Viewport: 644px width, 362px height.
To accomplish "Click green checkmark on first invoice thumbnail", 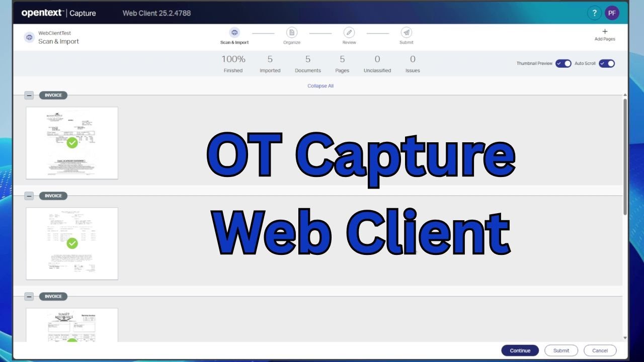I will (x=72, y=143).
